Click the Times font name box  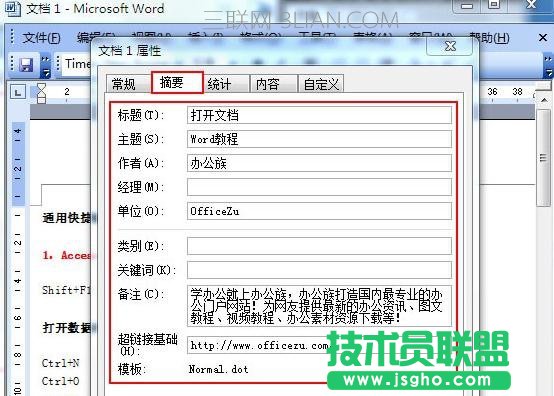(76, 65)
